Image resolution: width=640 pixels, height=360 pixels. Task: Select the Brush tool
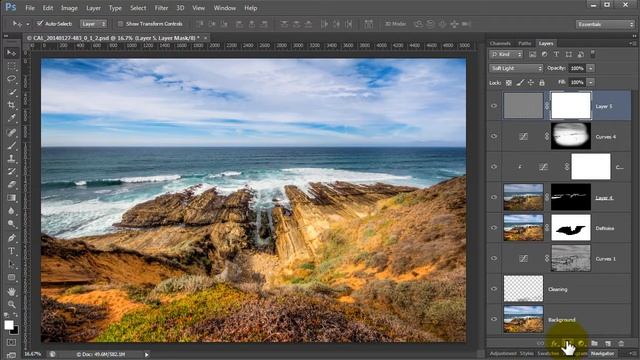(x=11, y=145)
